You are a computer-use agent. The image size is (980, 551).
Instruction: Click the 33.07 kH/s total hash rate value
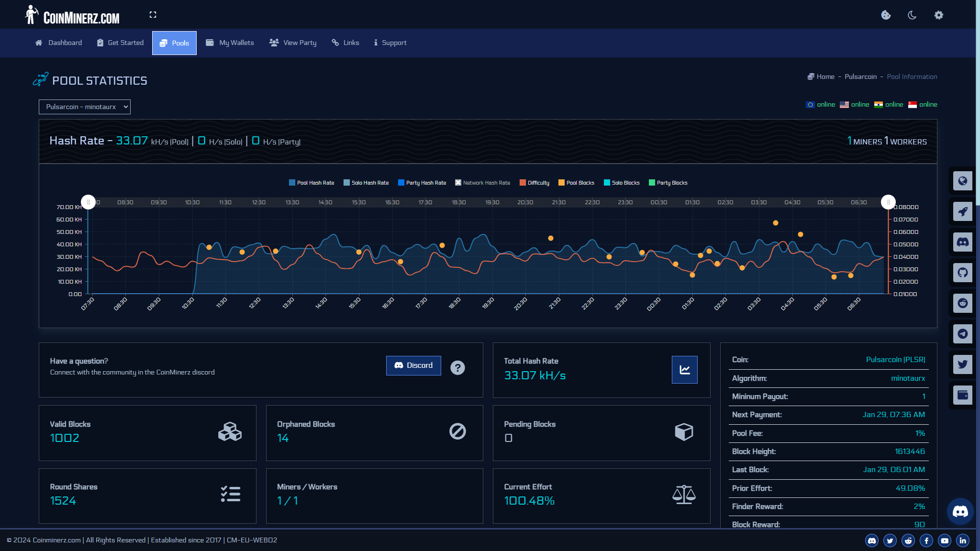pos(535,376)
